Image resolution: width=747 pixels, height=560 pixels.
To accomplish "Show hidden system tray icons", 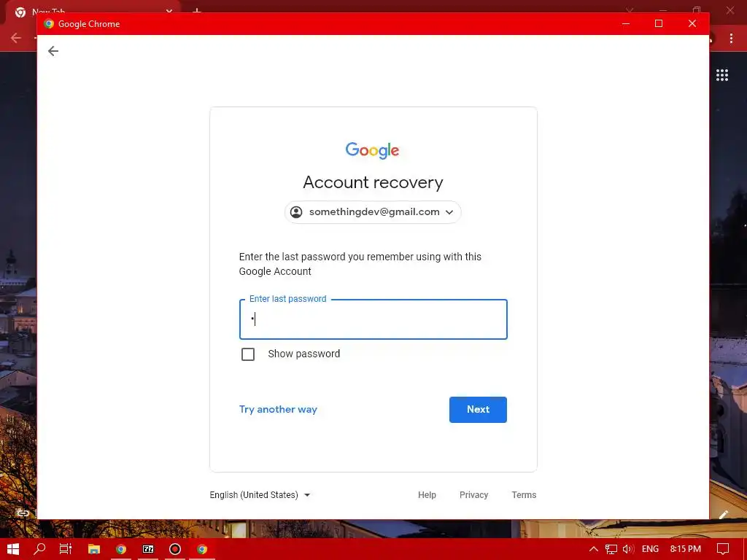I will coord(594,549).
